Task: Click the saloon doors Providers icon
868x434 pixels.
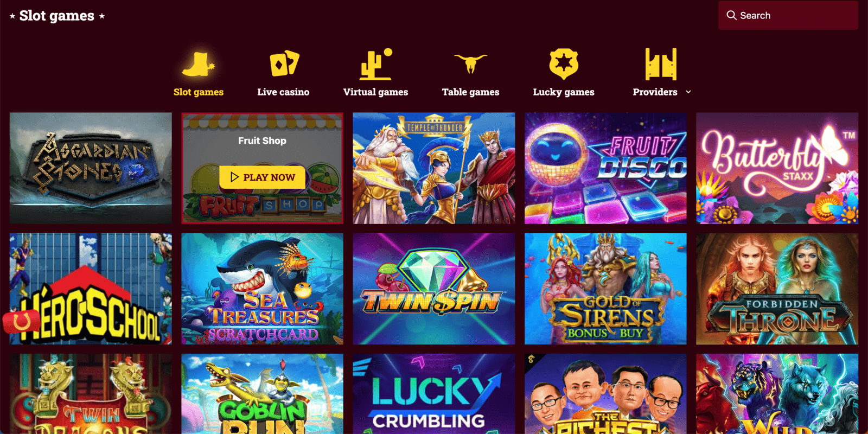Action: pos(661,64)
